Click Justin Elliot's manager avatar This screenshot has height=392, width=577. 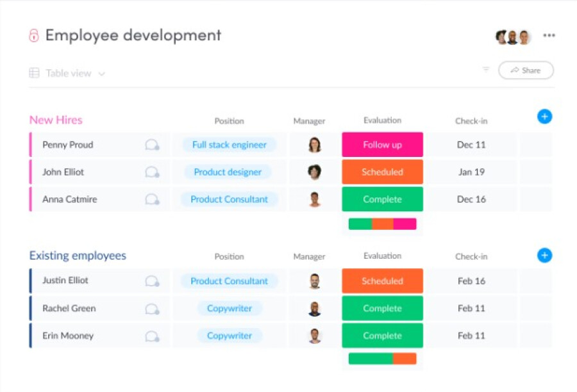coord(315,281)
